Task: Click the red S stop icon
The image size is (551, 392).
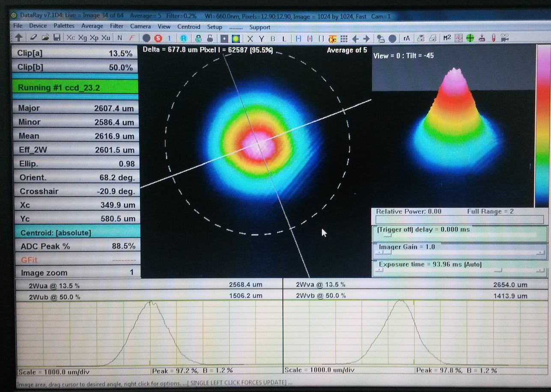Action: coord(158,39)
